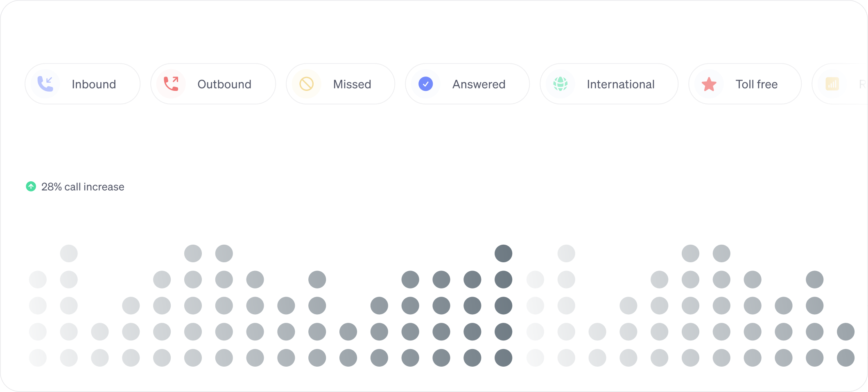Click the green international globe icon
The image size is (868, 392).
[560, 84]
